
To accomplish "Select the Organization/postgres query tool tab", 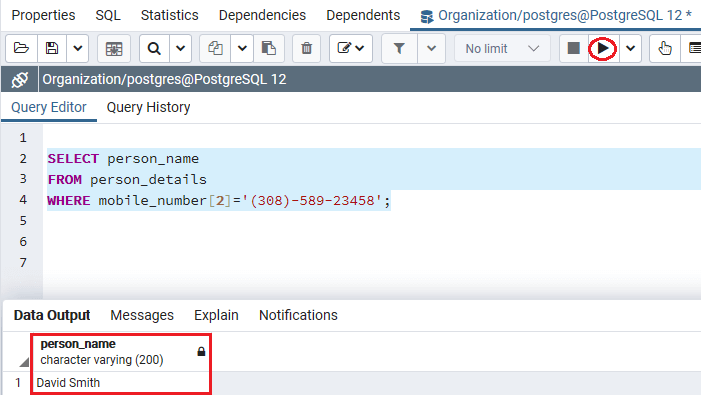I will pyautogui.click(x=556, y=16).
